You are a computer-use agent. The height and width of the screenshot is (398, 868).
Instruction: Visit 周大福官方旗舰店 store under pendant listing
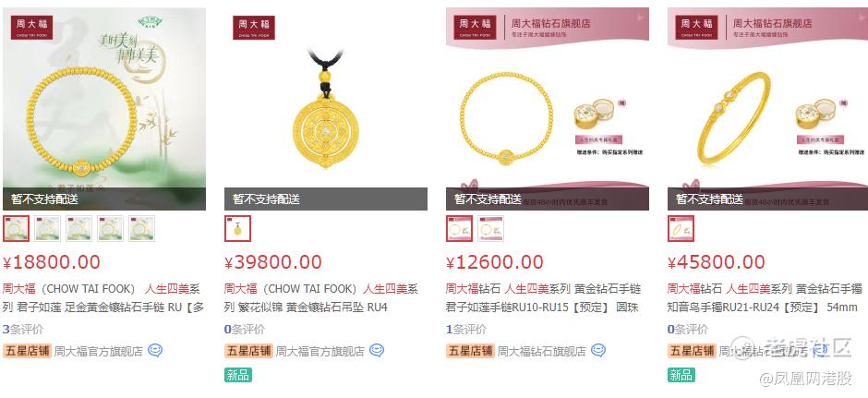click(320, 351)
